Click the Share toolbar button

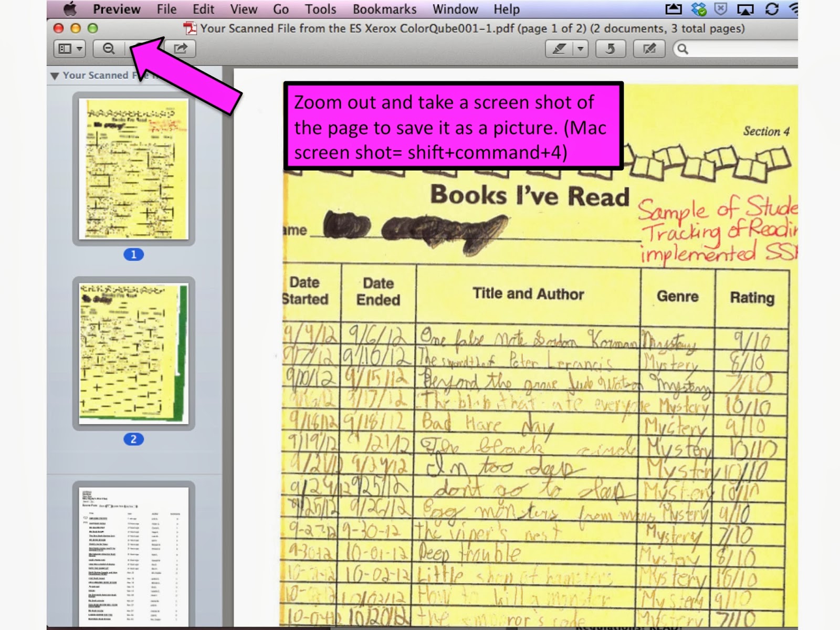pyautogui.click(x=180, y=49)
